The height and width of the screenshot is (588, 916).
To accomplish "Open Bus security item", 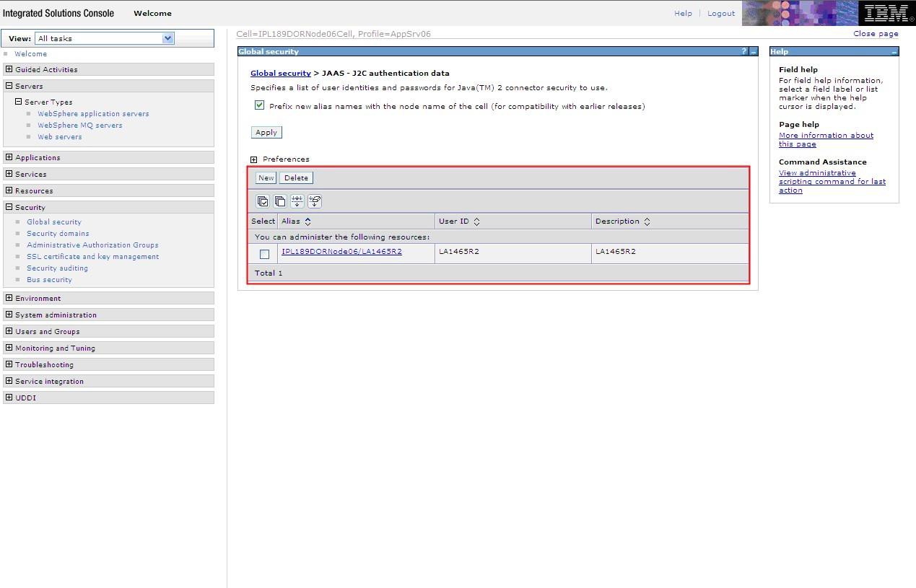I will point(49,280).
